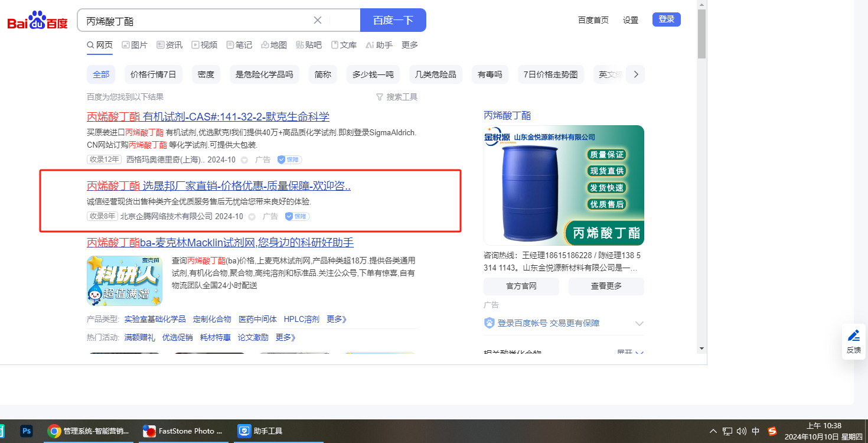The width and height of the screenshot is (868, 443).
Task: Open the 医药中间体 product link
Action: [x=257, y=319]
